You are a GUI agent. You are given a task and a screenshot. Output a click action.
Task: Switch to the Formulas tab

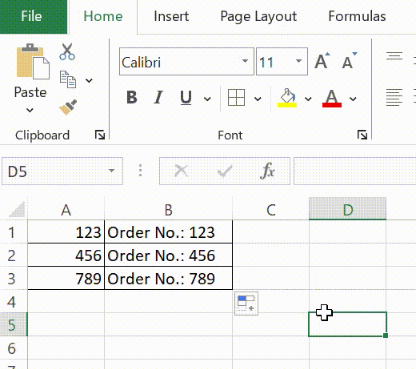[357, 16]
